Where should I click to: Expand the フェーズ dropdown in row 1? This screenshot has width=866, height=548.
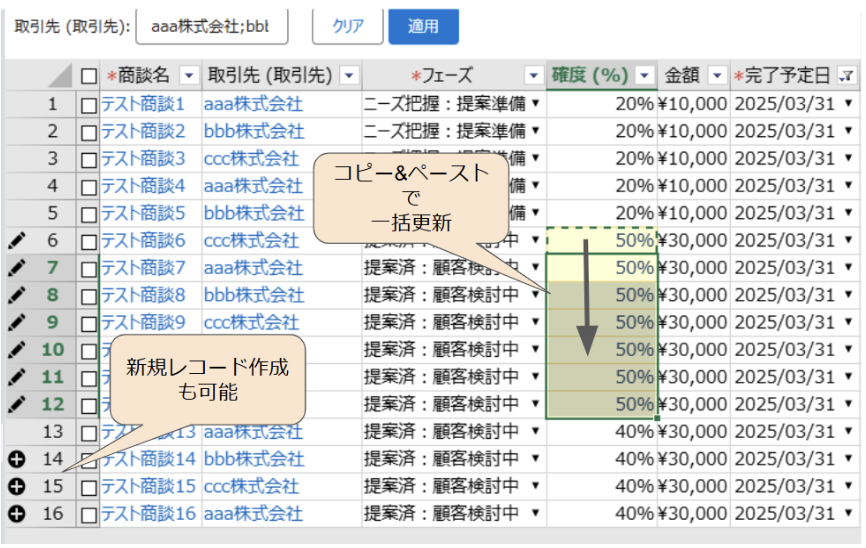537,103
